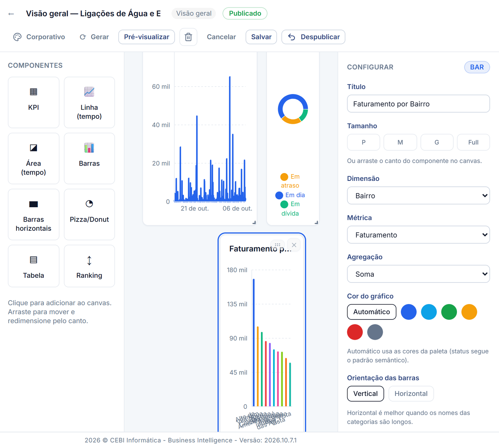The width and height of the screenshot is (499, 448).
Task: Open Pré-visualizar preview
Action: 146,37
